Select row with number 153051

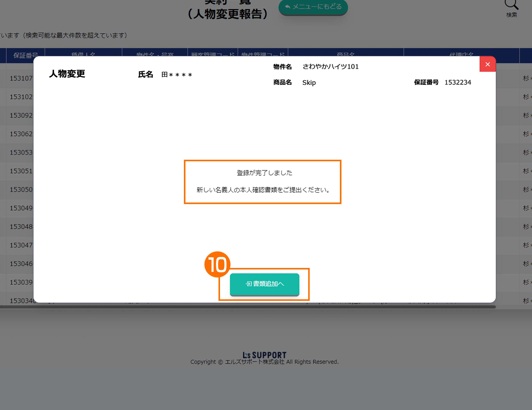pos(21,171)
